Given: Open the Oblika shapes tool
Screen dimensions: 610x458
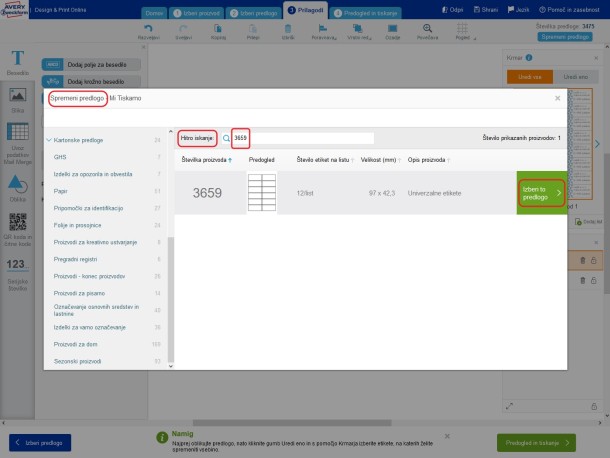Looking at the screenshot, I should click(x=18, y=184).
